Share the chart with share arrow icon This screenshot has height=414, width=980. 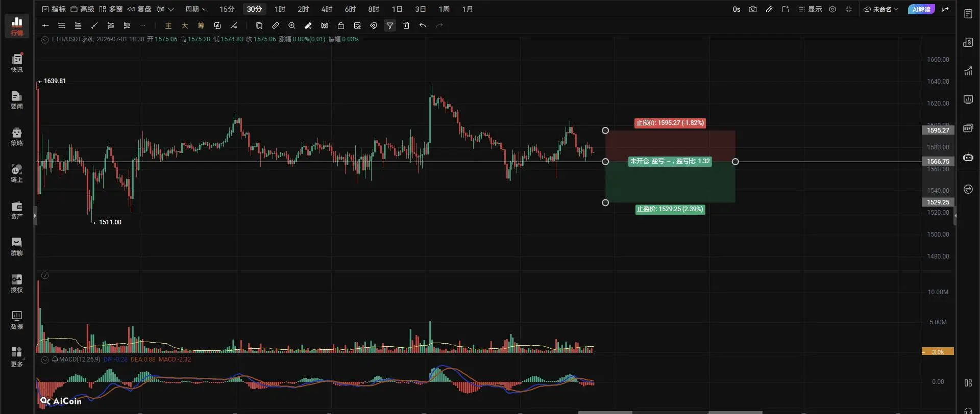click(x=945, y=9)
